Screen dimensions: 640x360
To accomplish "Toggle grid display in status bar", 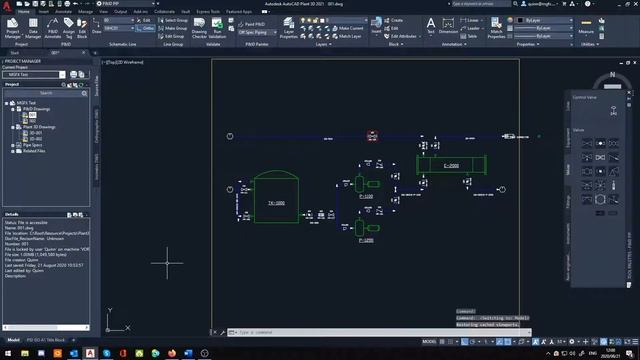I will (442, 342).
